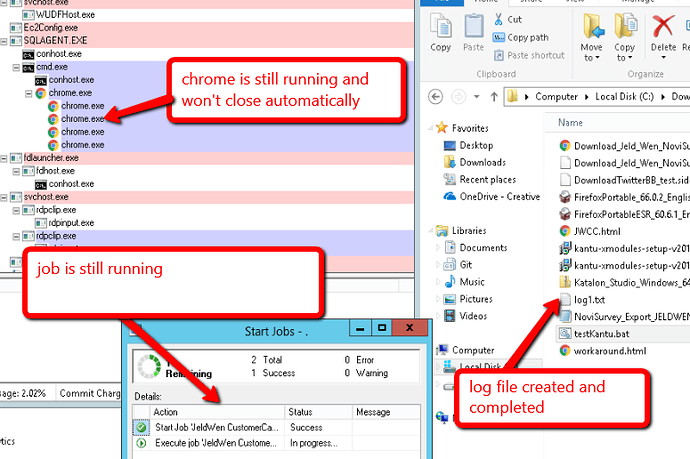Image resolution: width=690 pixels, height=459 pixels.
Task: Select the Start Job 'JeldWen CustomerCa' row
Action: click(277, 427)
